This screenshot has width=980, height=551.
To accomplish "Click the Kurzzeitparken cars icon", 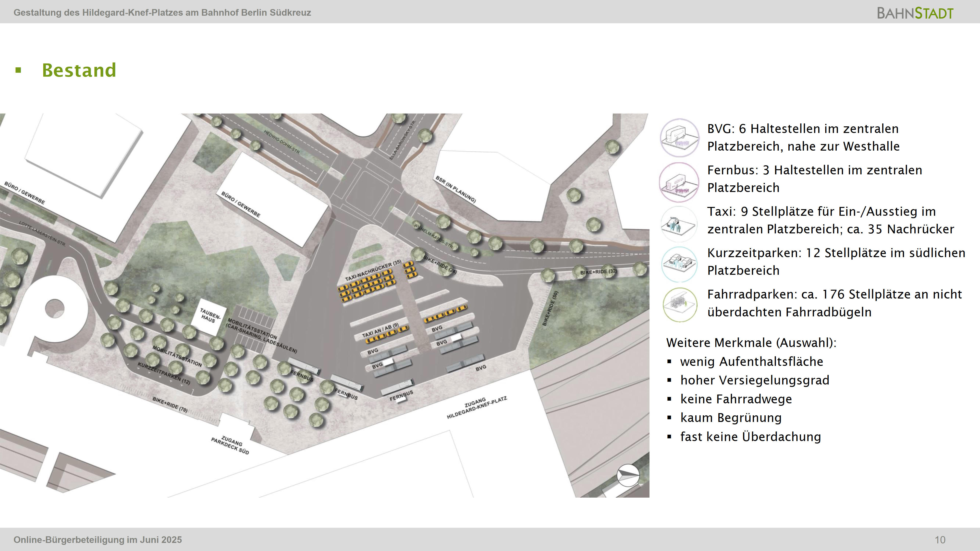I will coord(679,264).
